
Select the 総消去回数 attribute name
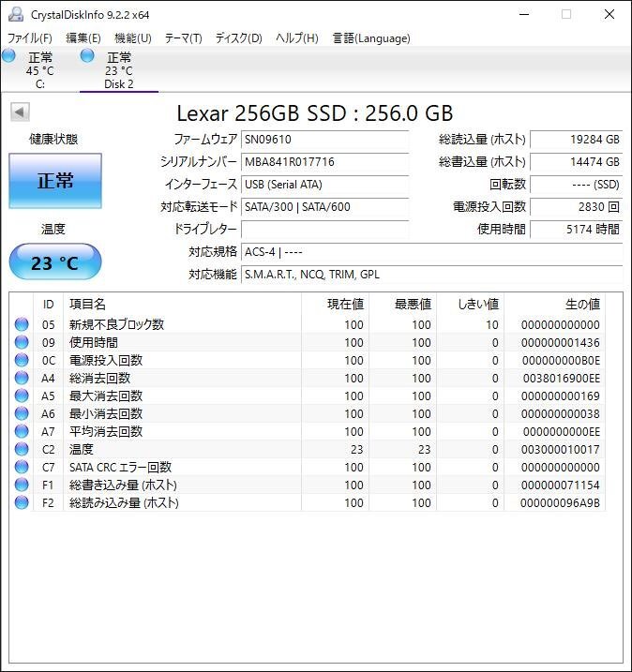pos(100,378)
